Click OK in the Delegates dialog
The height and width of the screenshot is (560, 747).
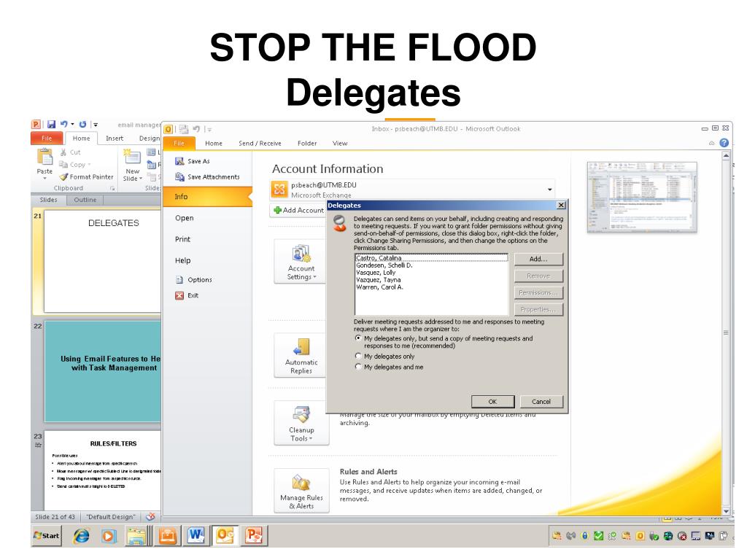[492, 402]
